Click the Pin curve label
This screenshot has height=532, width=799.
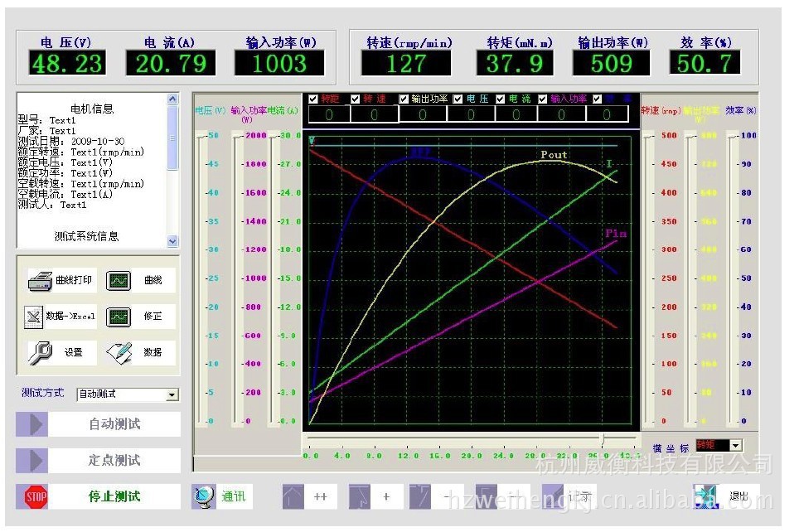pyautogui.click(x=616, y=234)
